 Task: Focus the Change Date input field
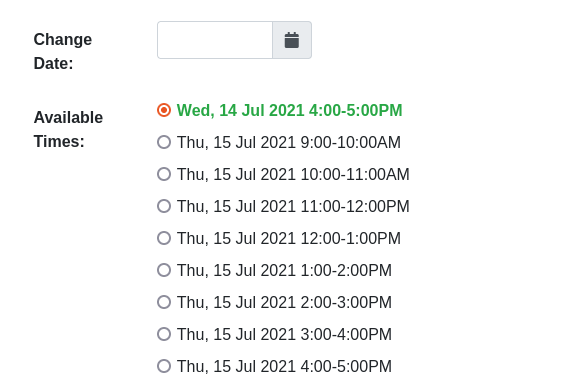[215, 40]
